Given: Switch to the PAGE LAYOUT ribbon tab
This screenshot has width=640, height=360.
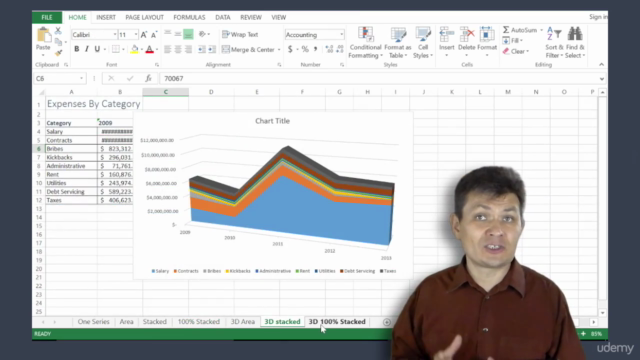Looking at the screenshot, I should coord(144,18).
